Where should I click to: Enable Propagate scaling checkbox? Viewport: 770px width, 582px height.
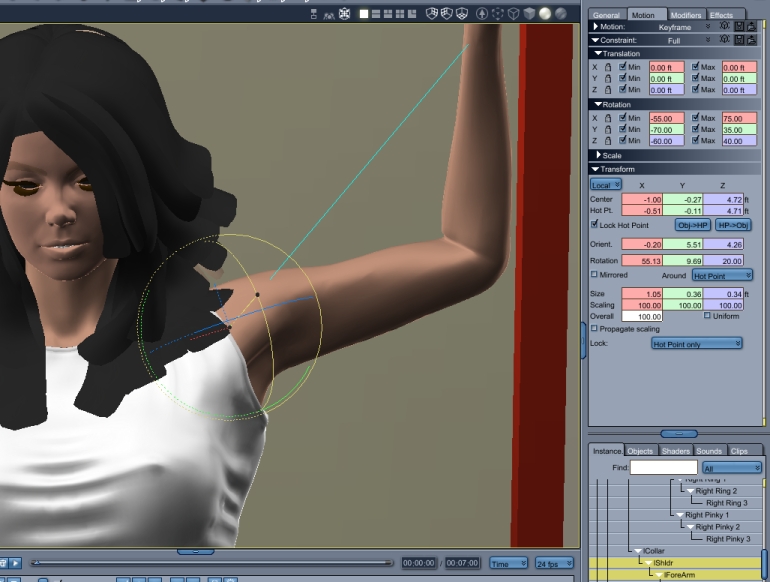(x=594, y=328)
